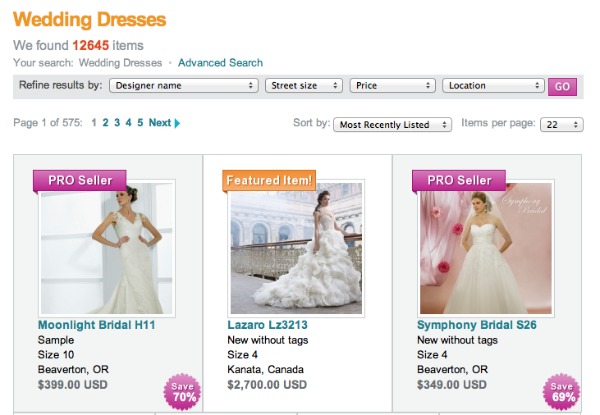The height and width of the screenshot is (415, 600).
Task: Click the Save 70% badge
Action: click(x=182, y=392)
